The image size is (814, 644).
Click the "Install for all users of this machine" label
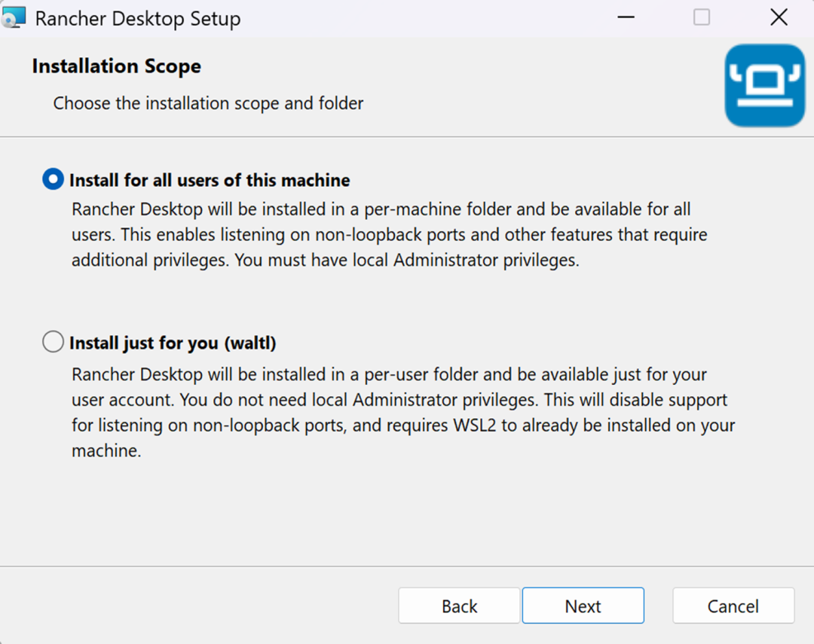pyautogui.click(x=210, y=181)
